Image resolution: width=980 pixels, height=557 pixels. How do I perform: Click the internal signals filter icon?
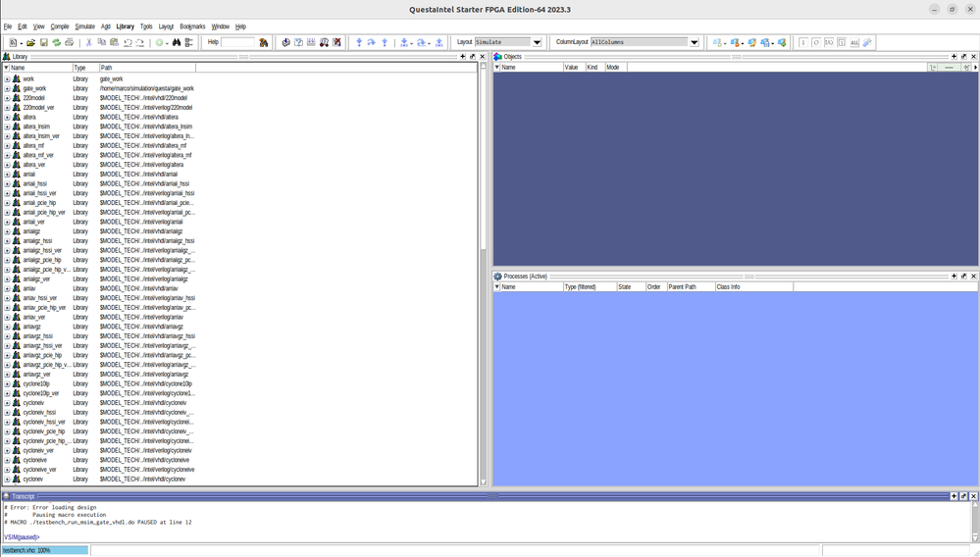(x=842, y=42)
